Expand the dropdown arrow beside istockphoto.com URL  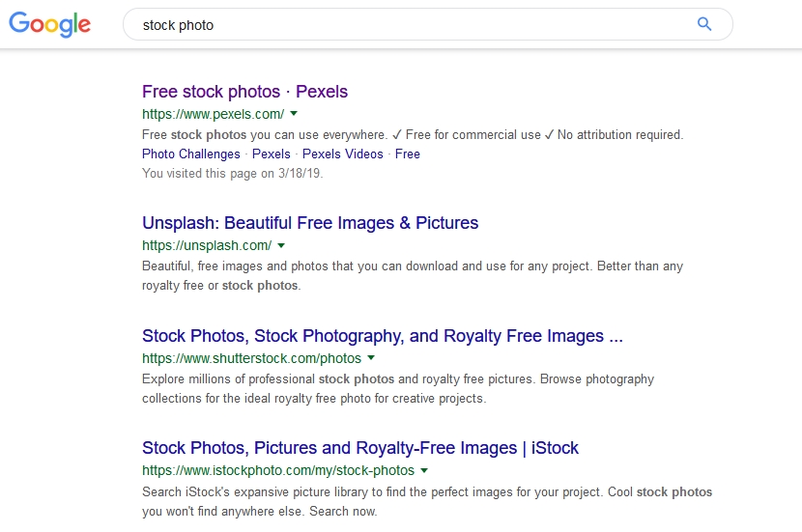tap(424, 471)
